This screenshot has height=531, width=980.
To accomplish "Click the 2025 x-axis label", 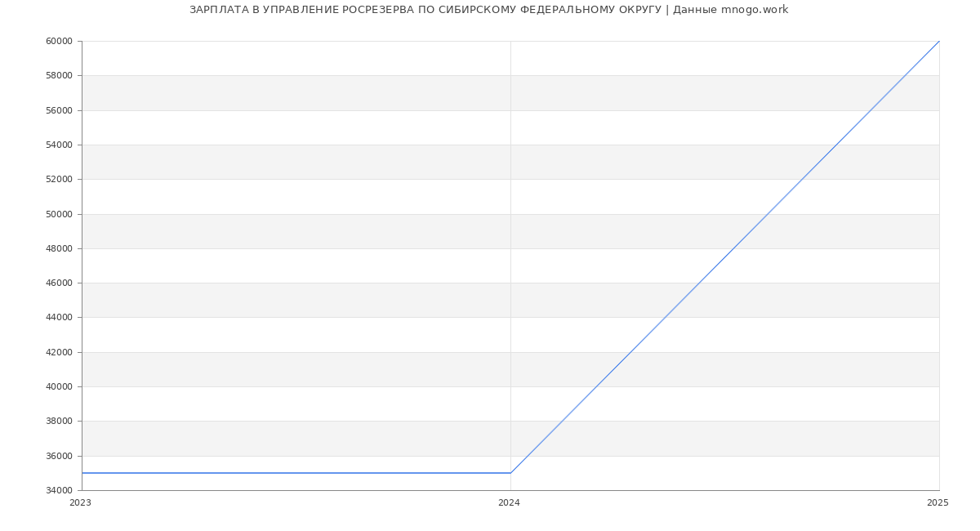I will (938, 503).
